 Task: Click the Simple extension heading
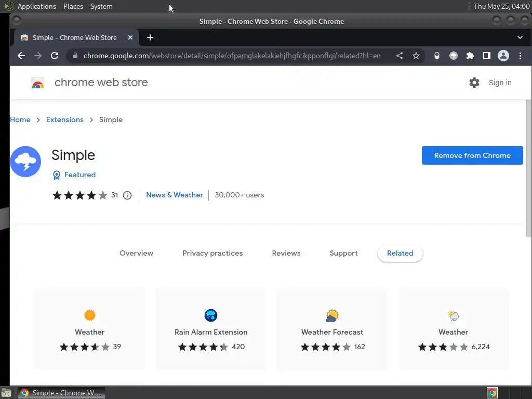[x=73, y=155]
